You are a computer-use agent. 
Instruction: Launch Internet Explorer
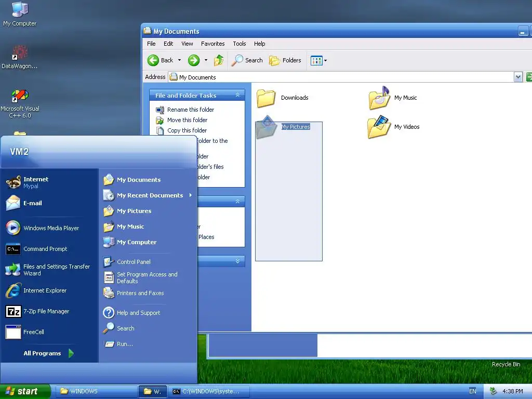[x=36, y=290]
